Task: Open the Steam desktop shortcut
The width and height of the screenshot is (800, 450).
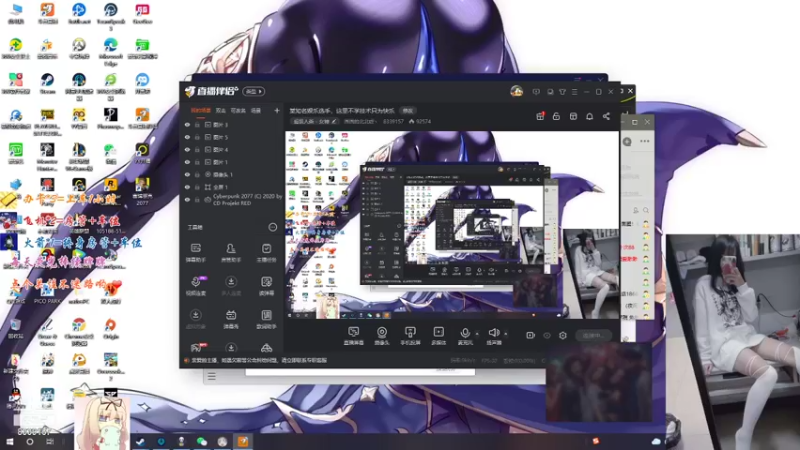Action: pyautogui.click(x=47, y=84)
